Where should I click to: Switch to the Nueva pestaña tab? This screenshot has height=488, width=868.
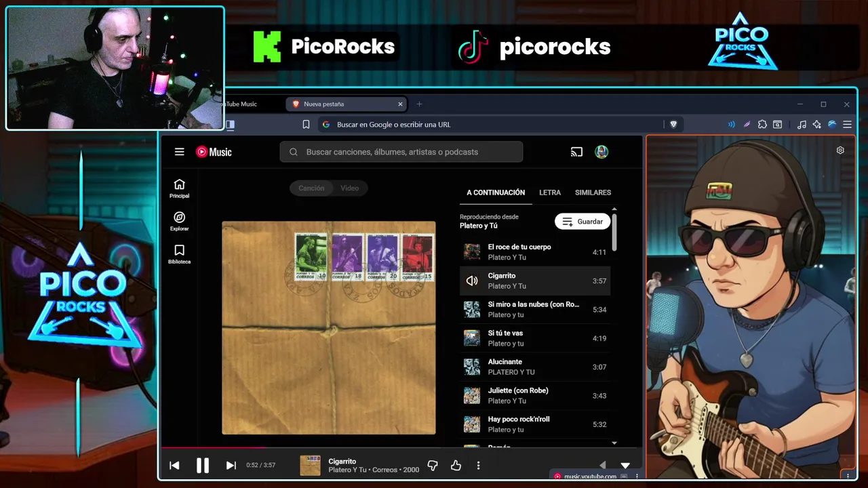point(347,104)
